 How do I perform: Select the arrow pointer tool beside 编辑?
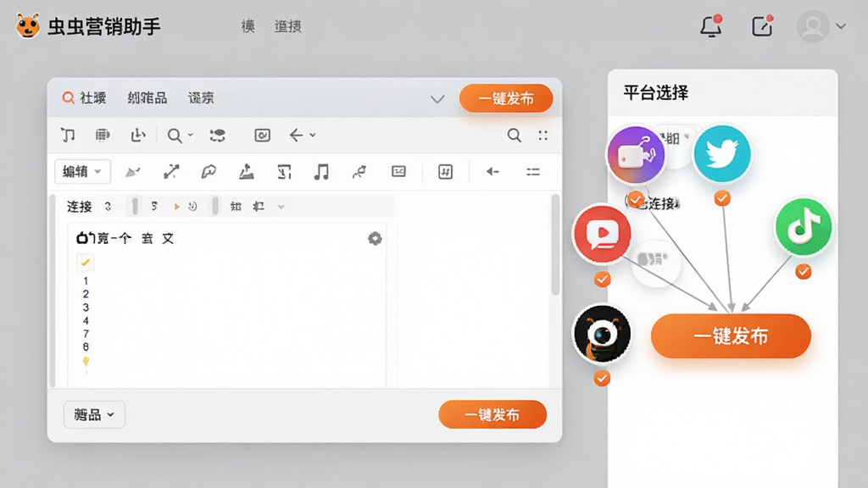[133, 172]
